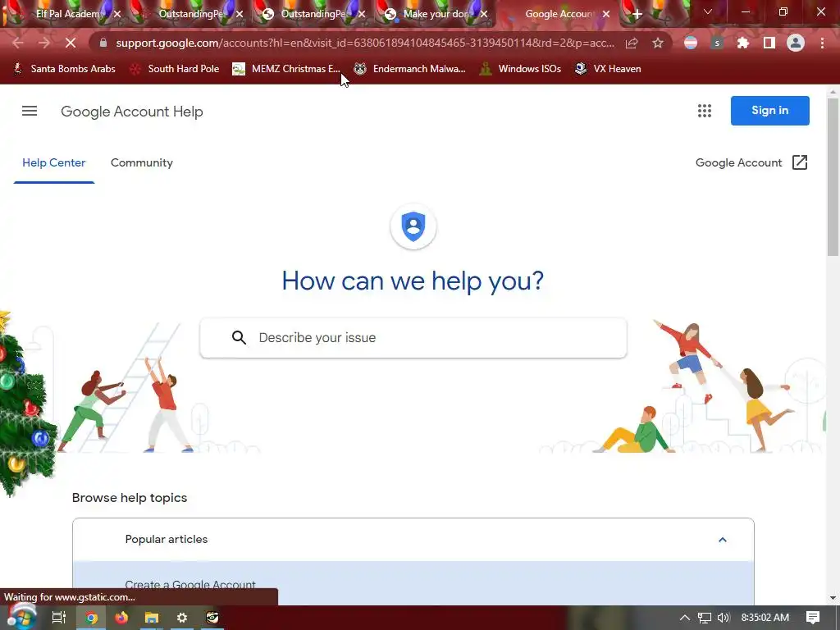This screenshot has height=630, width=840.
Task: Open Chrome three-dot menu
Action: tap(822, 43)
